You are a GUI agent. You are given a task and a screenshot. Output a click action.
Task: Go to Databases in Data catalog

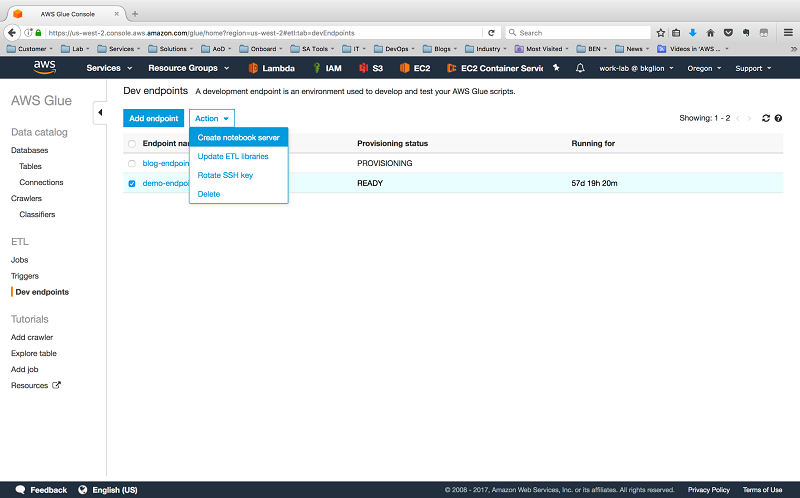click(x=30, y=150)
